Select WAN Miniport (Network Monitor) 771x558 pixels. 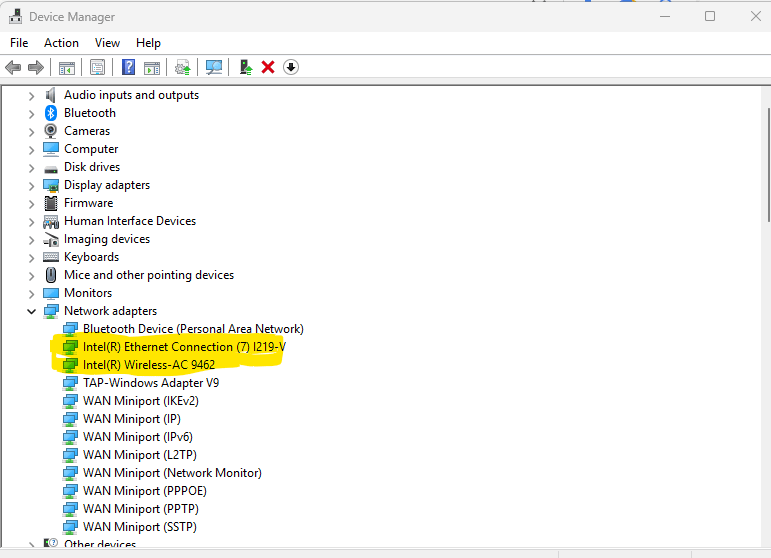coord(172,473)
